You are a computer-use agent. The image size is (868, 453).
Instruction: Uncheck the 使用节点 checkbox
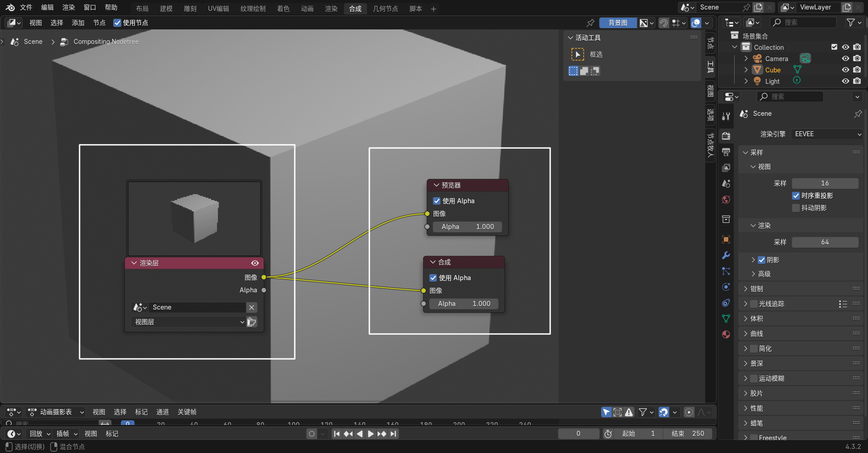[117, 23]
